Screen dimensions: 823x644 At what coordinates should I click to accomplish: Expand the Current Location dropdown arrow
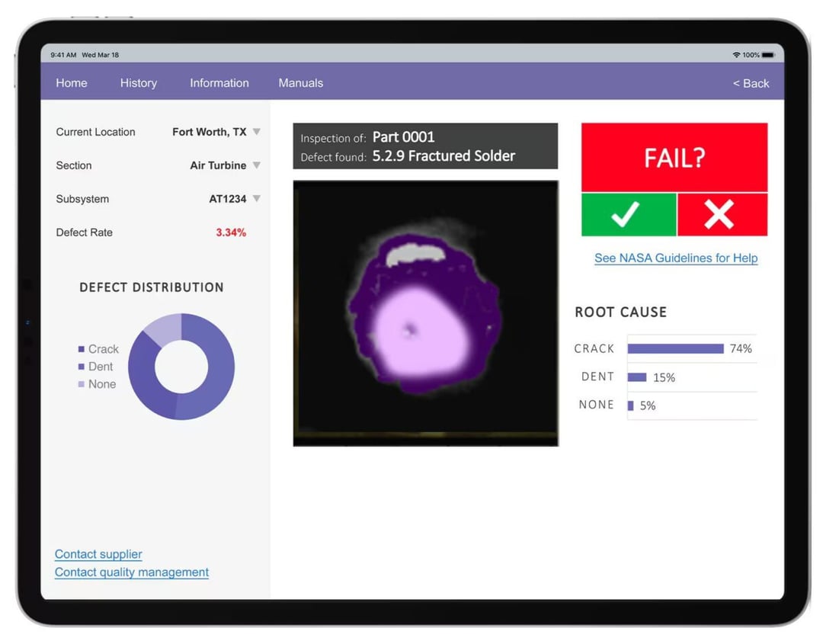coord(257,132)
